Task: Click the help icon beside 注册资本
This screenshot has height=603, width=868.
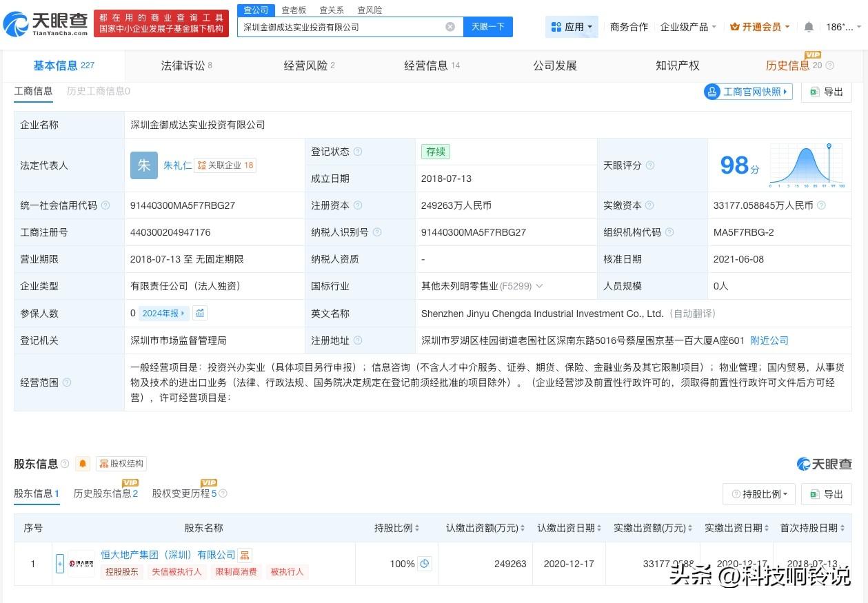Action: click(x=358, y=205)
